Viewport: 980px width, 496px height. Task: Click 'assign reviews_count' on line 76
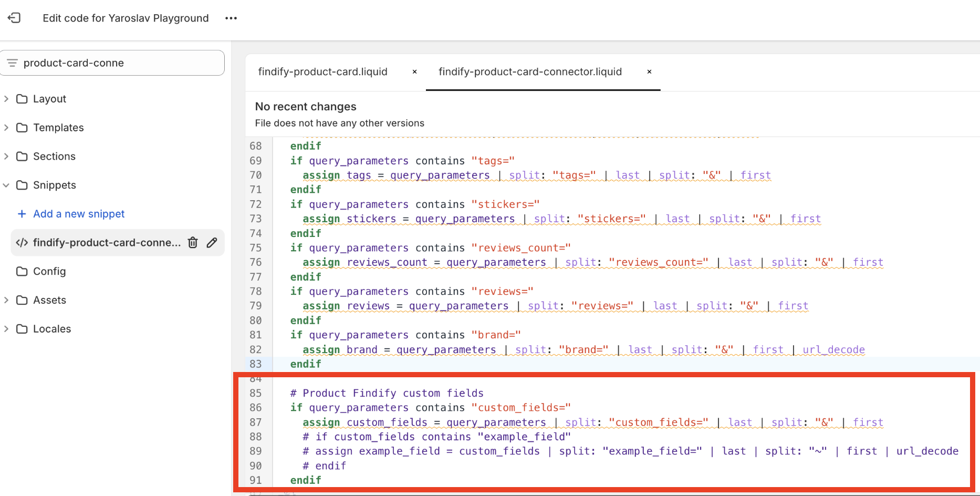tap(365, 263)
